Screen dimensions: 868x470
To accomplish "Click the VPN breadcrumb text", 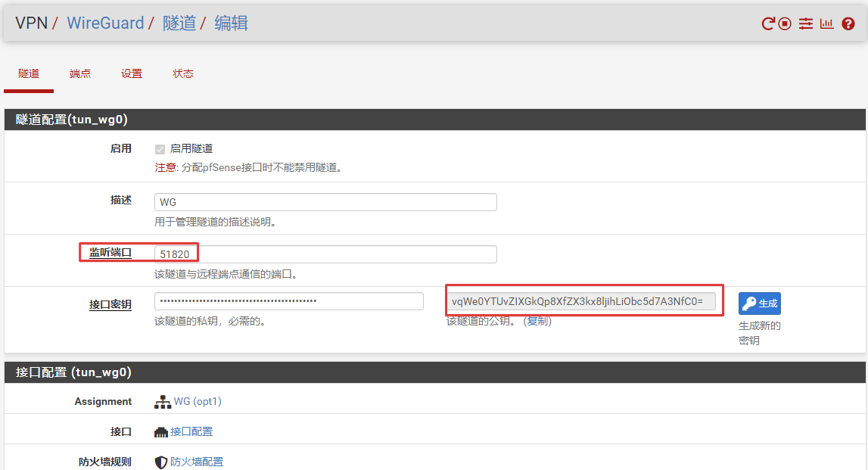I will coord(32,23).
